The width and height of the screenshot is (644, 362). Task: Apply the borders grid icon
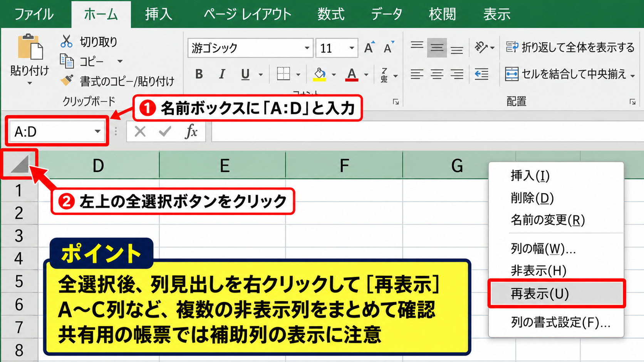pyautogui.click(x=283, y=73)
